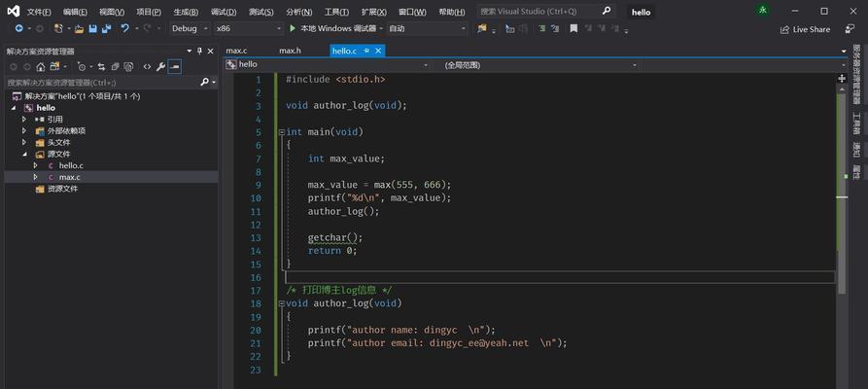Open the x86 platform dropdown
This screenshot has height=389, width=868.
point(249,28)
